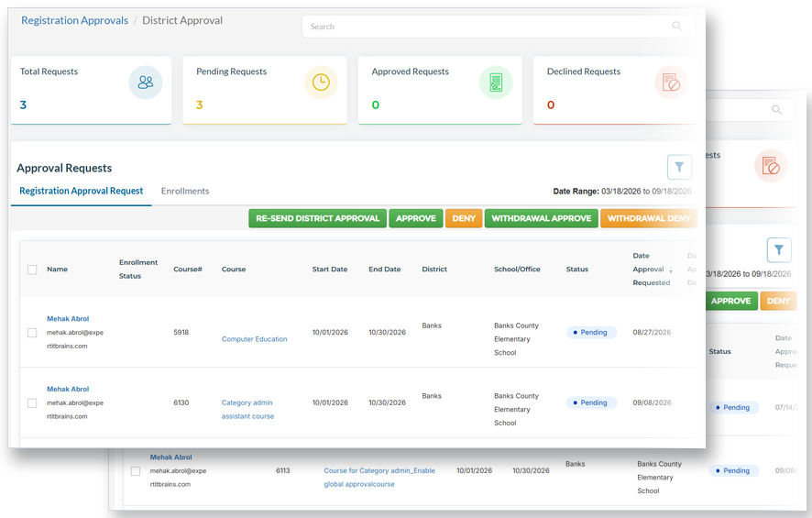Click the WITHDRAWAL APPROVE button
The width and height of the screenshot is (812, 518).
pos(541,218)
